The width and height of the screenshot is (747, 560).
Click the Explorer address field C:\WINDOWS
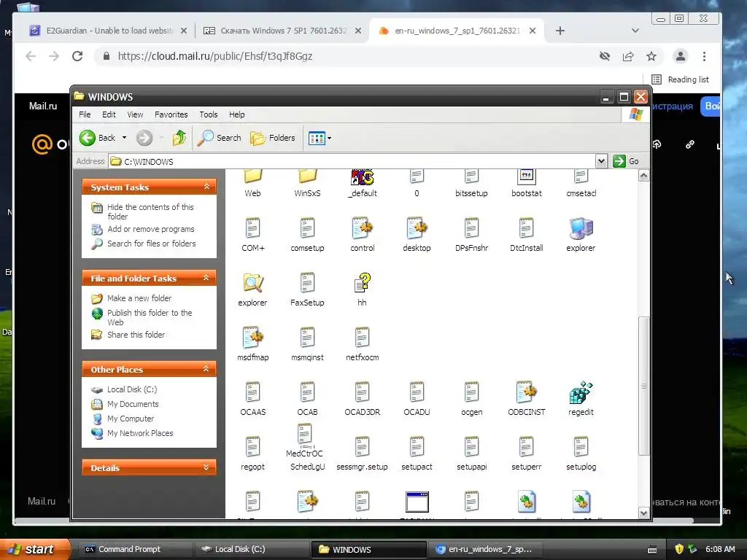point(352,161)
